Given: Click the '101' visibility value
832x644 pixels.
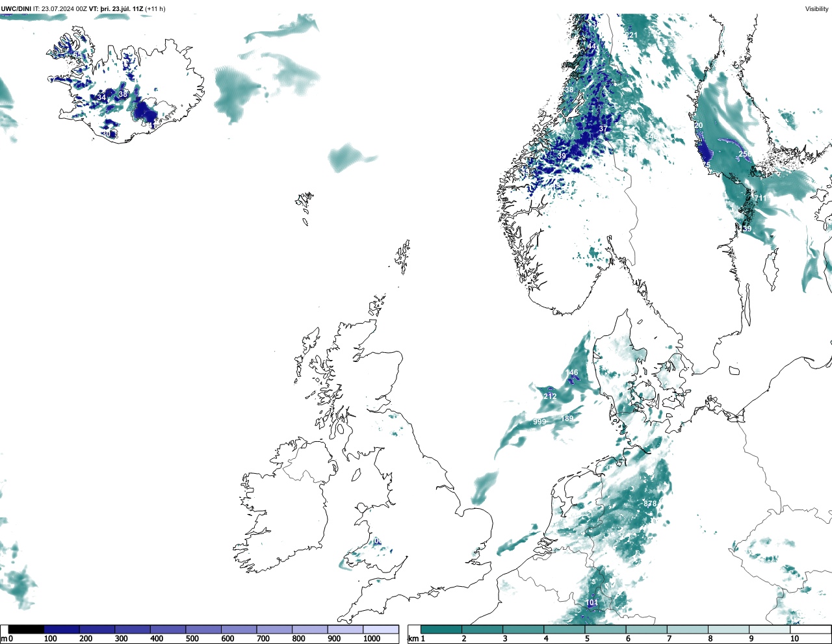Looking at the screenshot, I should [x=591, y=602].
